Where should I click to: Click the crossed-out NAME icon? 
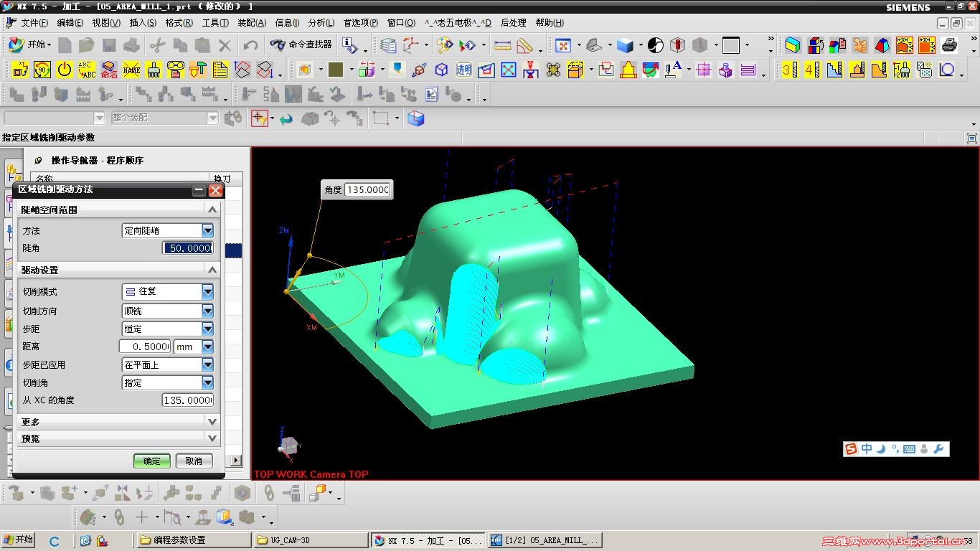(x=131, y=70)
